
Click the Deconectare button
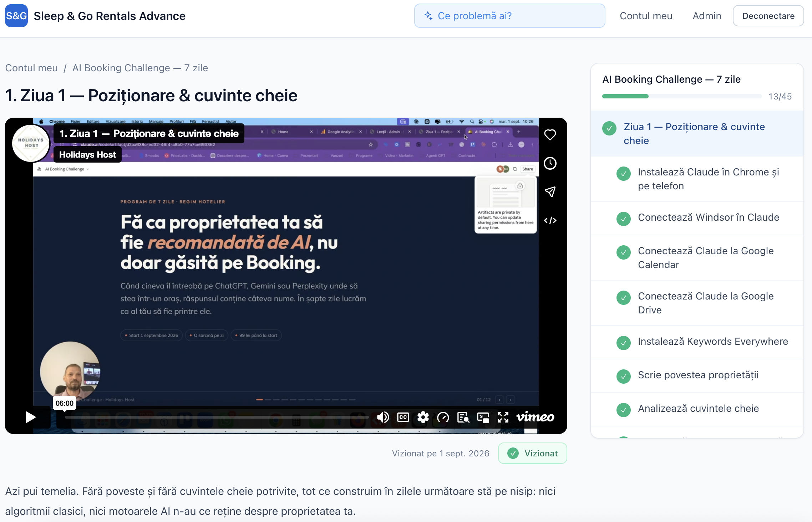768,16
